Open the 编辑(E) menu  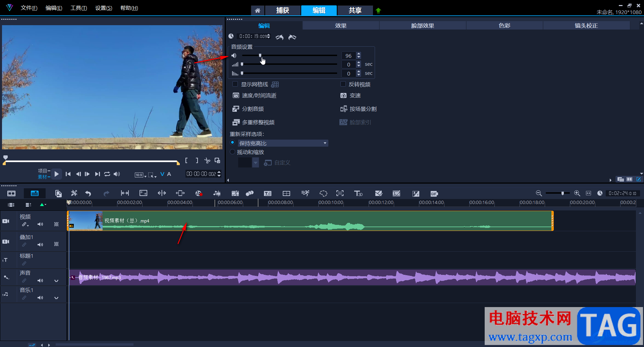click(54, 8)
